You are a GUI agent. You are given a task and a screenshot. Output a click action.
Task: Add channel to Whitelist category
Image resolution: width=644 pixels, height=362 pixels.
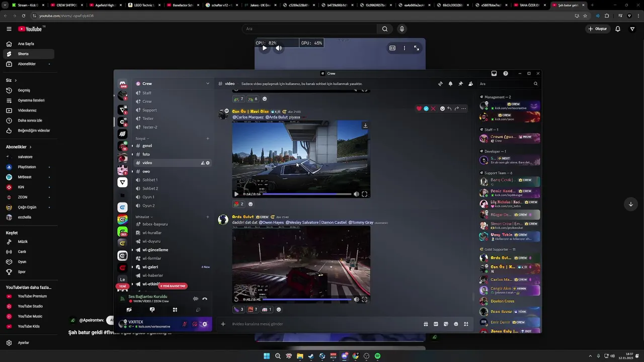207,217
